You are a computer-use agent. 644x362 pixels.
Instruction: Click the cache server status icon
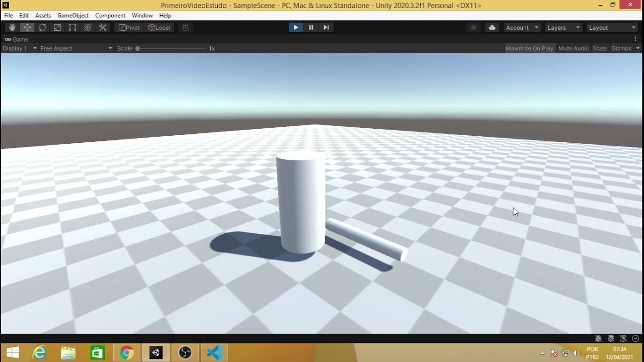pyautogui.click(x=611, y=338)
